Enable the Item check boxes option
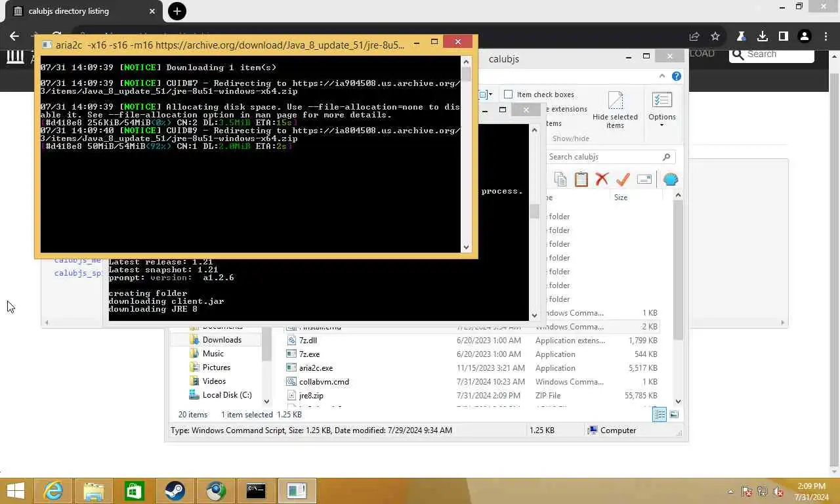 508,94
